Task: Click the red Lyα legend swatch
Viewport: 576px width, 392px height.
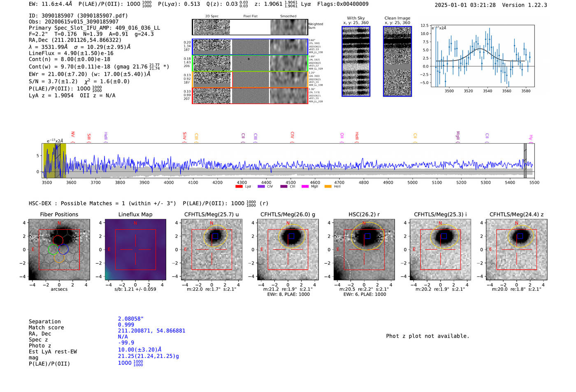Action: [239, 187]
